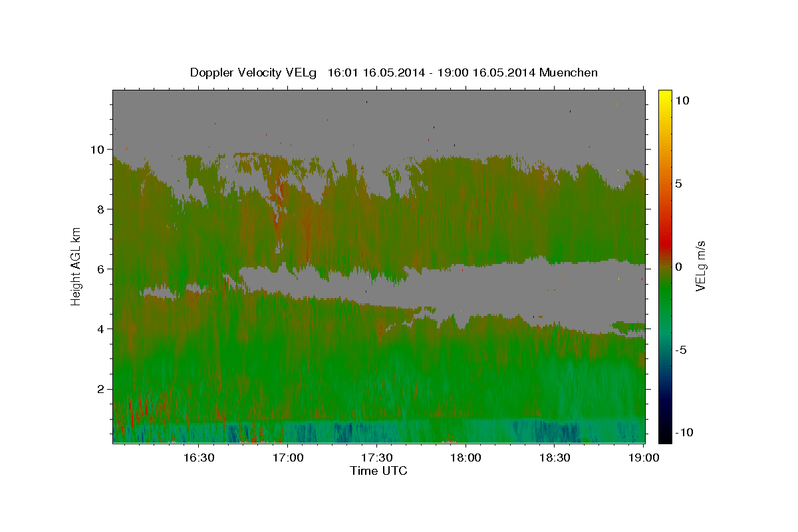Click the '17:30' time axis label
This screenshot has width=798, height=532.
pos(378,458)
